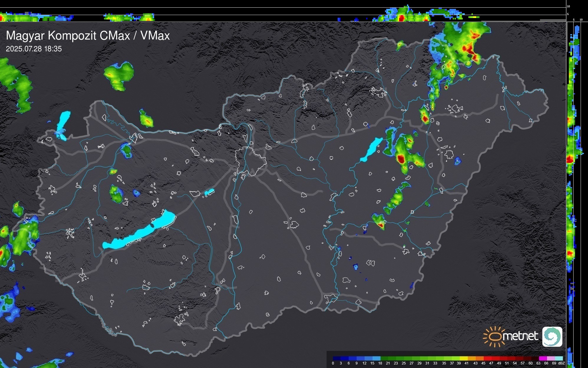The height and width of the screenshot is (368, 588).
Task: Click the Budapest city outline
Action: click(251, 161)
